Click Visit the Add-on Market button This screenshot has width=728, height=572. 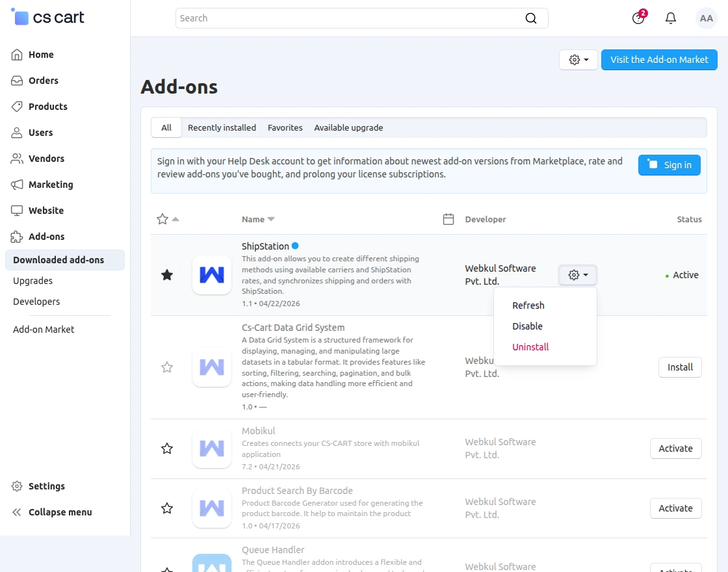coord(659,60)
